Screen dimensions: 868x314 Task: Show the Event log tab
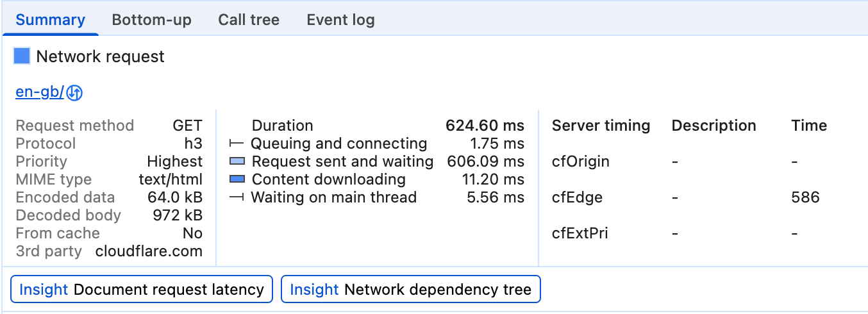[x=340, y=20]
